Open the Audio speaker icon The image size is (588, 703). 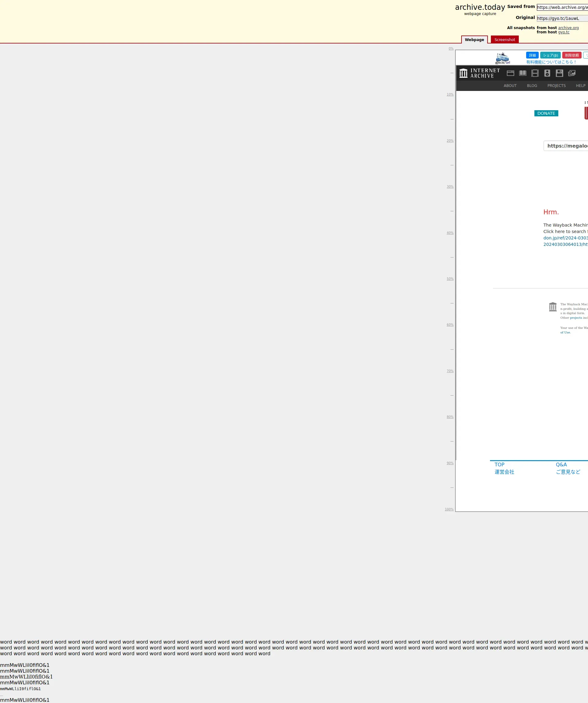[547, 73]
